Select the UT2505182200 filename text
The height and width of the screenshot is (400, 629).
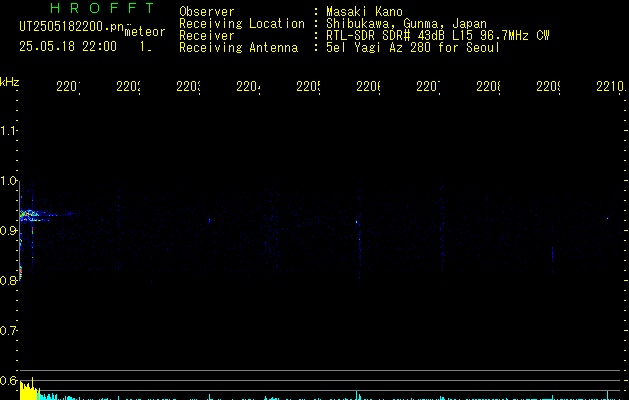[x=72, y=27]
